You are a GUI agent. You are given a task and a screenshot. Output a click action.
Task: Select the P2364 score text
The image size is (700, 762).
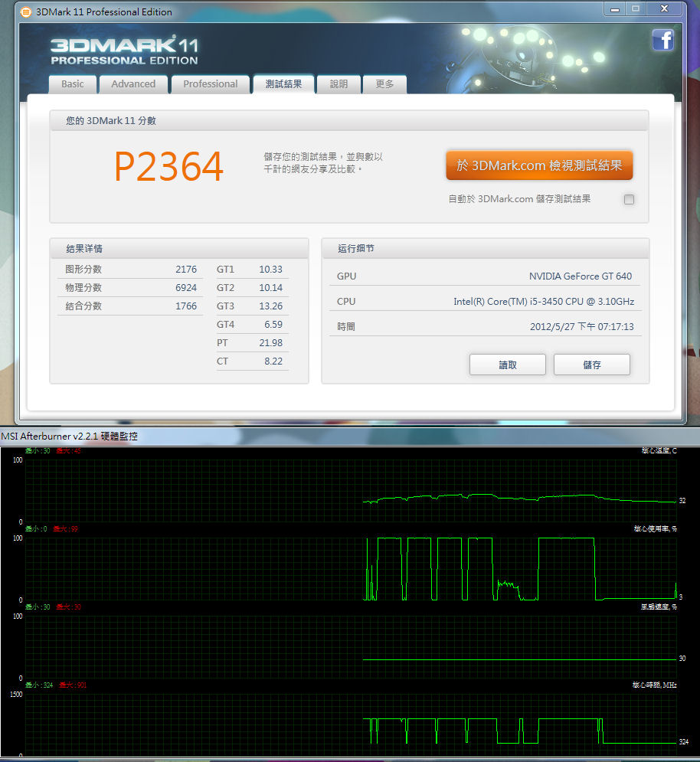(168, 166)
